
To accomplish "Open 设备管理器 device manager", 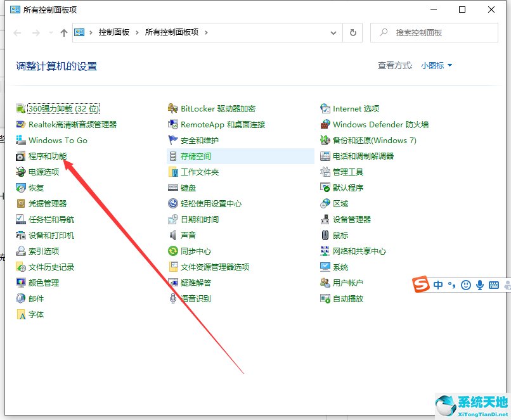I will (x=353, y=219).
